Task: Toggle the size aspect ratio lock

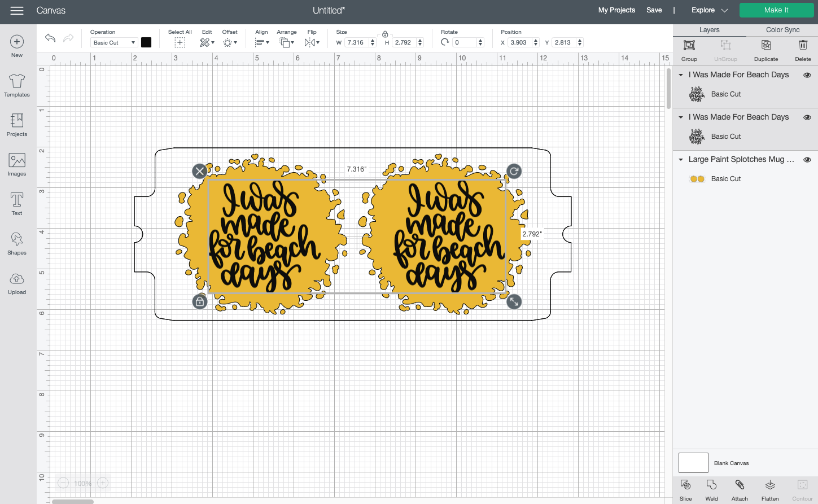Action: click(385, 34)
